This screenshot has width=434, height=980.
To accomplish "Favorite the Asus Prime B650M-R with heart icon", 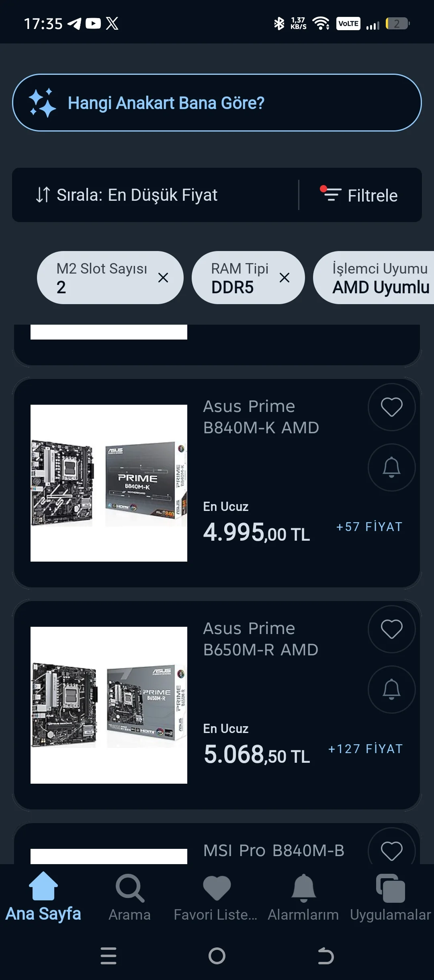I will tap(391, 629).
